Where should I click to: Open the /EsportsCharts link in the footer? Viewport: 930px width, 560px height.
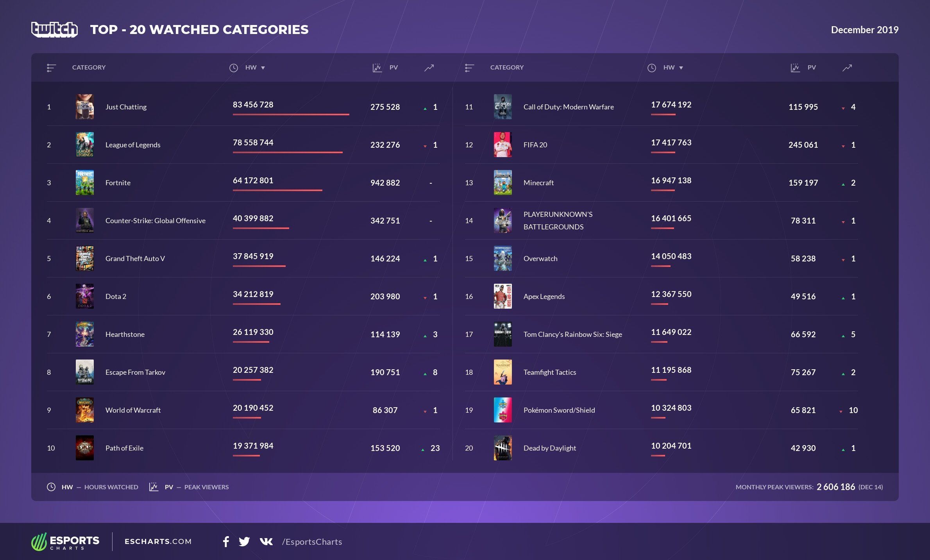pyautogui.click(x=312, y=542)
